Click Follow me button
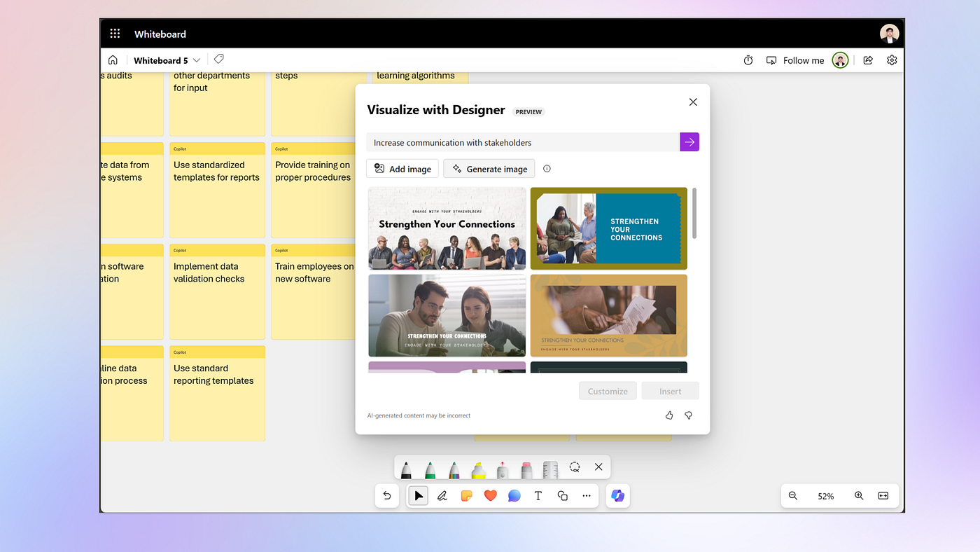The width and height of the screenshot is (980, 552). coord(795,60)
